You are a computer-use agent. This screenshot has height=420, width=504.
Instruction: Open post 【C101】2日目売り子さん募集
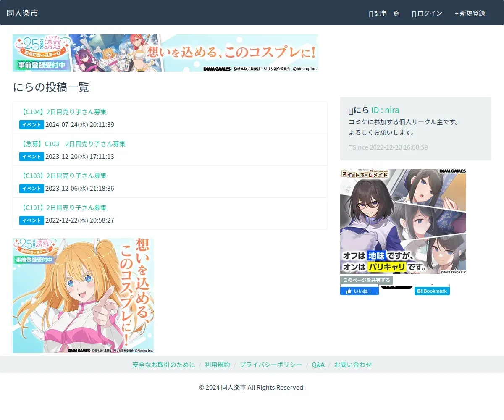point(63,207)
